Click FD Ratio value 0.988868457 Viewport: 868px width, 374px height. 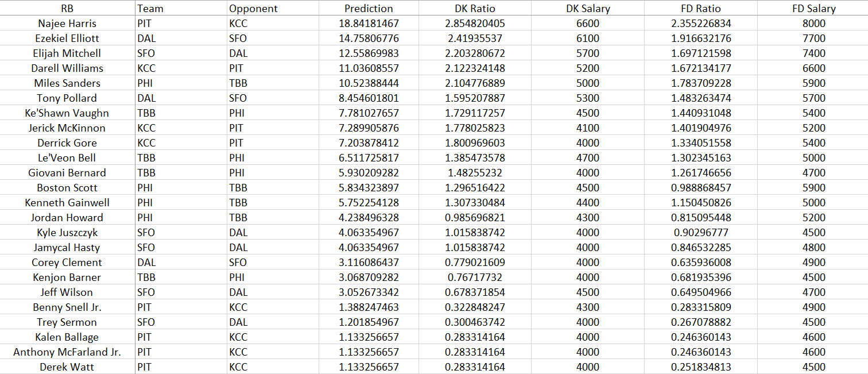[x=700, y=188]
